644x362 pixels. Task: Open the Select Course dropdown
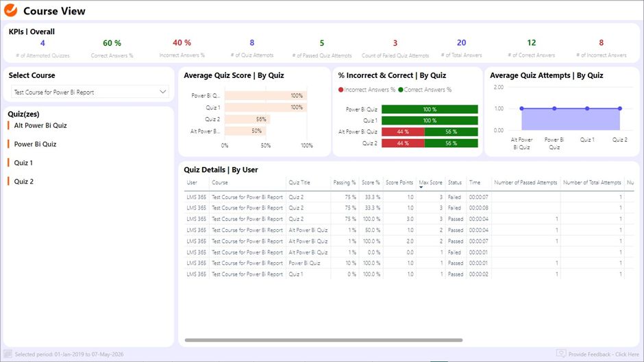coord(89,92)
